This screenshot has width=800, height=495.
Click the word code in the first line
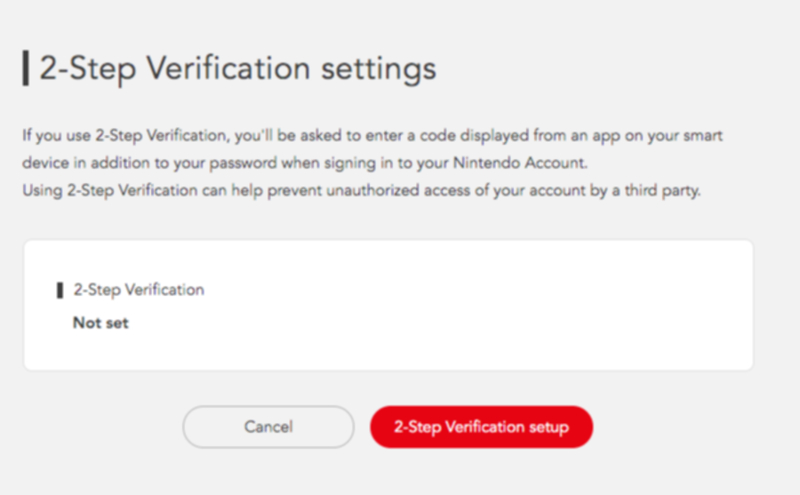(437, 136)
